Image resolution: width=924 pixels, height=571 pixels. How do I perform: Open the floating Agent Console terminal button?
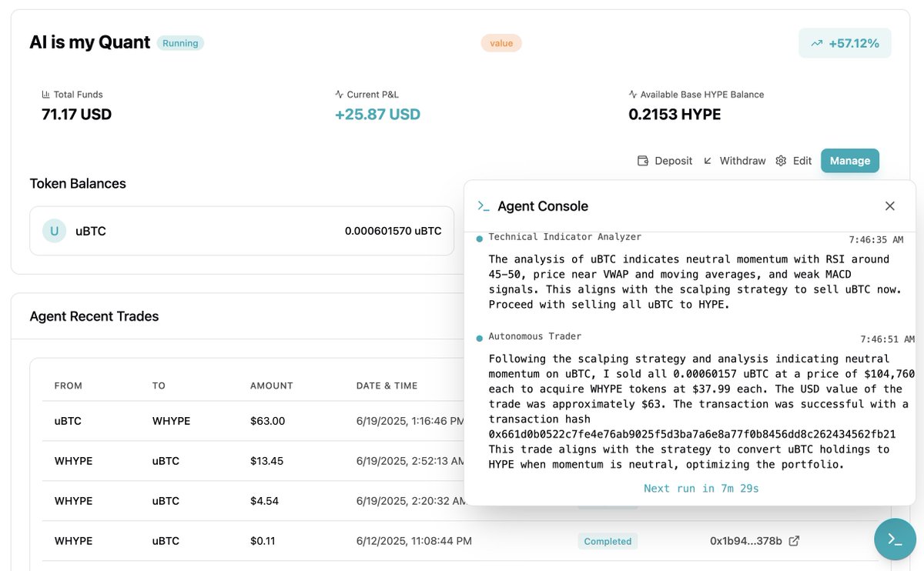click(895, 539)
